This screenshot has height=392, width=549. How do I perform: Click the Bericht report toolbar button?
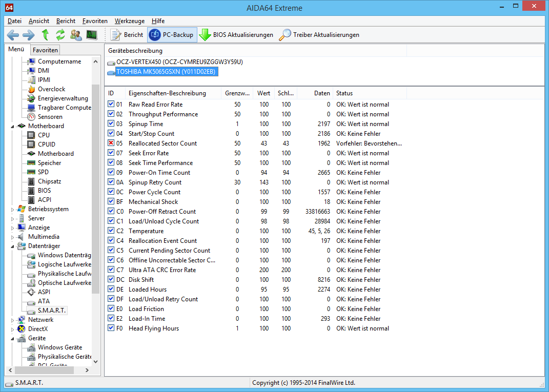tap(127, 35)
